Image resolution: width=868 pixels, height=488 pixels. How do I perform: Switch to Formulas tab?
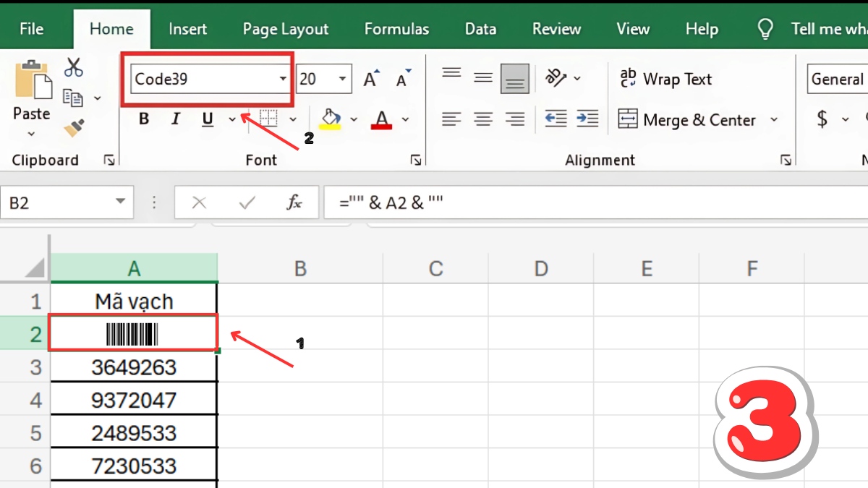(x=396, y=29)
